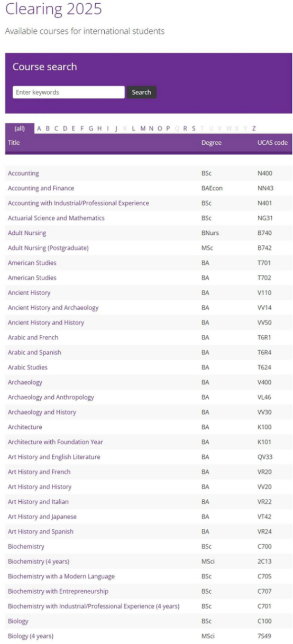Open Accounting and Finance course

point(41,188)
